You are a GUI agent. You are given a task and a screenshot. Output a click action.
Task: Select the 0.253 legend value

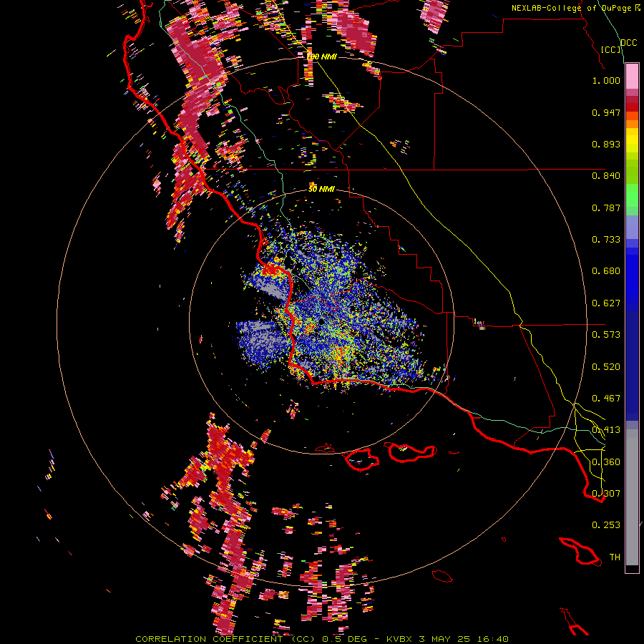pyautogui.click(x=606, y=525)
